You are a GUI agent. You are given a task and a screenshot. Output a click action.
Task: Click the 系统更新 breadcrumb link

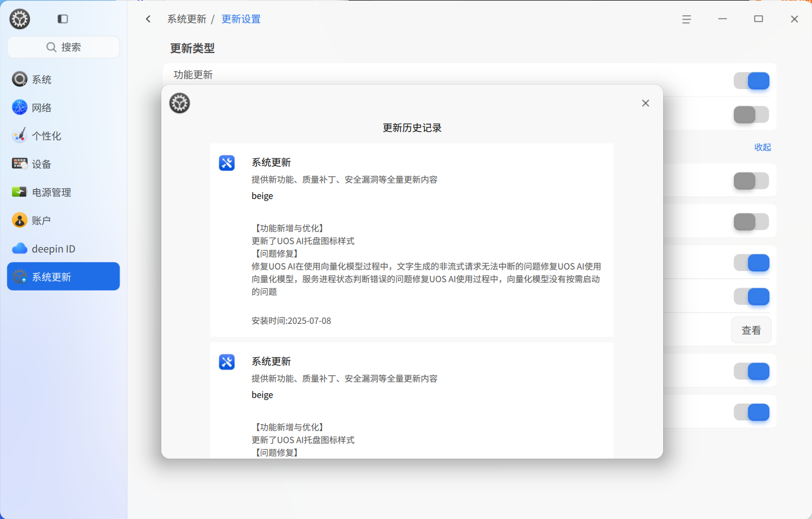click(x=187, y=19)
